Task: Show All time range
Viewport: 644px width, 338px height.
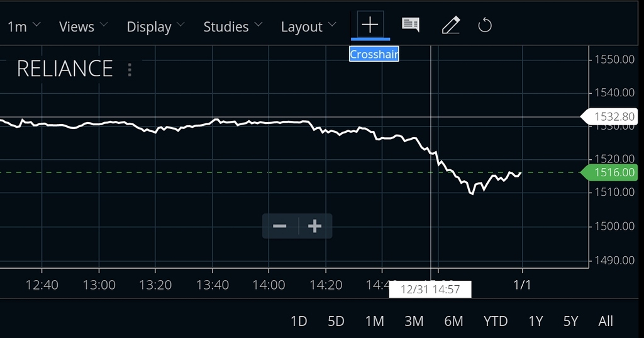Action: [606, 321]
